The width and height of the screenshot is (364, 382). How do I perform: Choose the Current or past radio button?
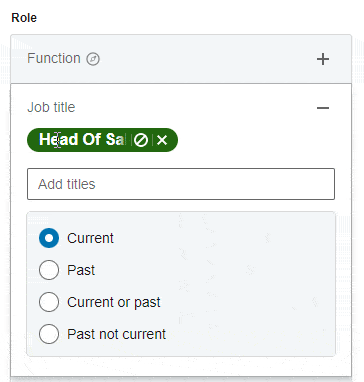click(49, 302)
